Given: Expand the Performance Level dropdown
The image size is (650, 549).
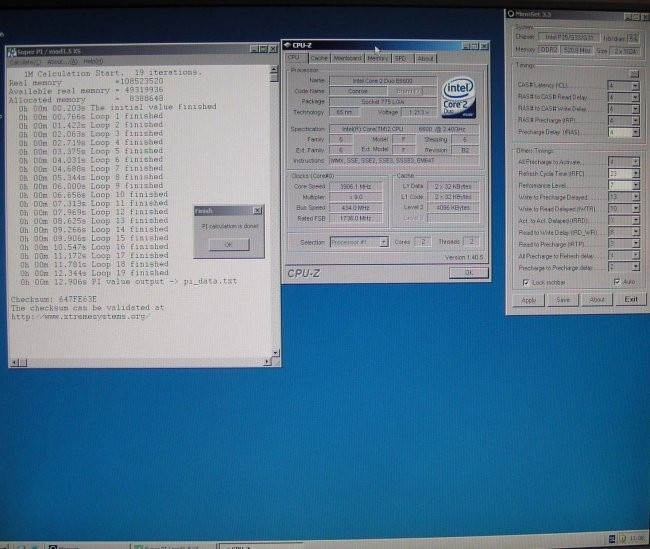Looking at the screenshot, I should point(635,185).
